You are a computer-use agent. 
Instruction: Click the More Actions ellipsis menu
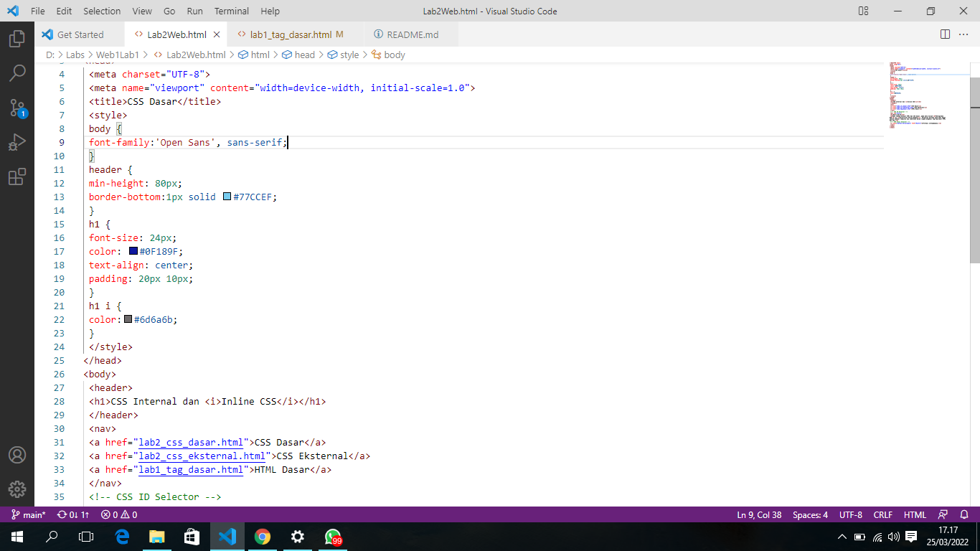coord(964,34)
